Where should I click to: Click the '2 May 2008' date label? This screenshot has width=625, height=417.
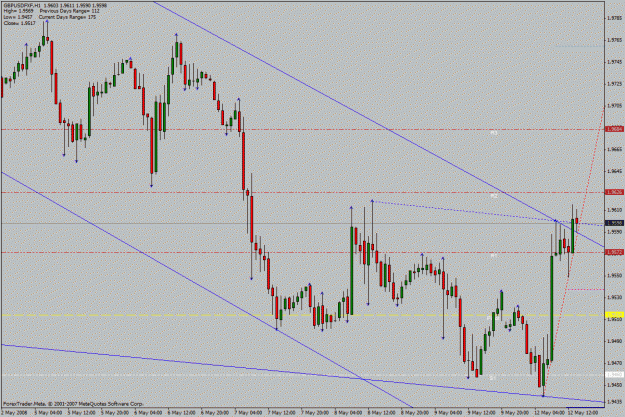coord(15,413)
